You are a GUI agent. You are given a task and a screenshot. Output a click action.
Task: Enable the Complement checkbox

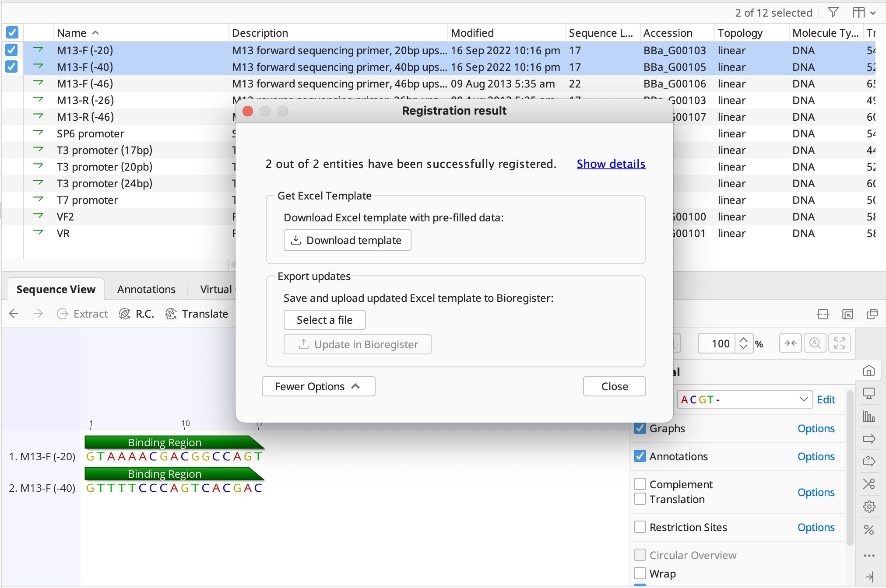point(640,484)
